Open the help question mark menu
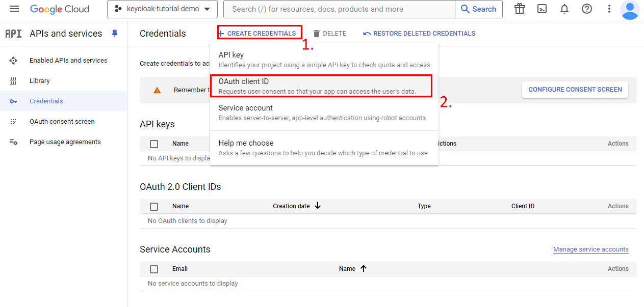644x307 pixels. (587, 9)
